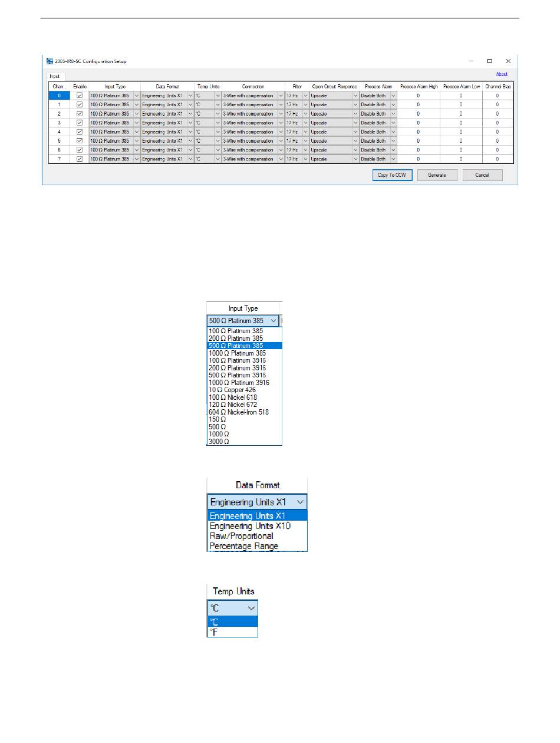The image size is (560, 743).
Task: Click the application icon in the title bar
Action: click(50, 61)
